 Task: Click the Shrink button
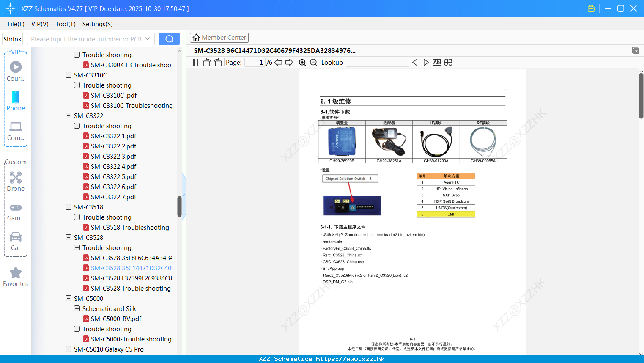pos(13,39)
